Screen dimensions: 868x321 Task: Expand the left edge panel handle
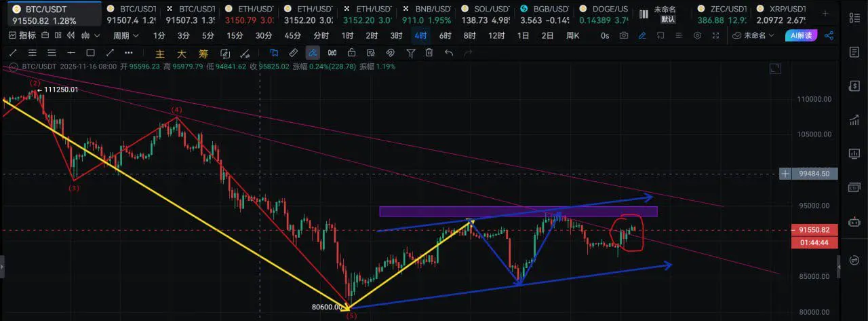coord(2,266)
